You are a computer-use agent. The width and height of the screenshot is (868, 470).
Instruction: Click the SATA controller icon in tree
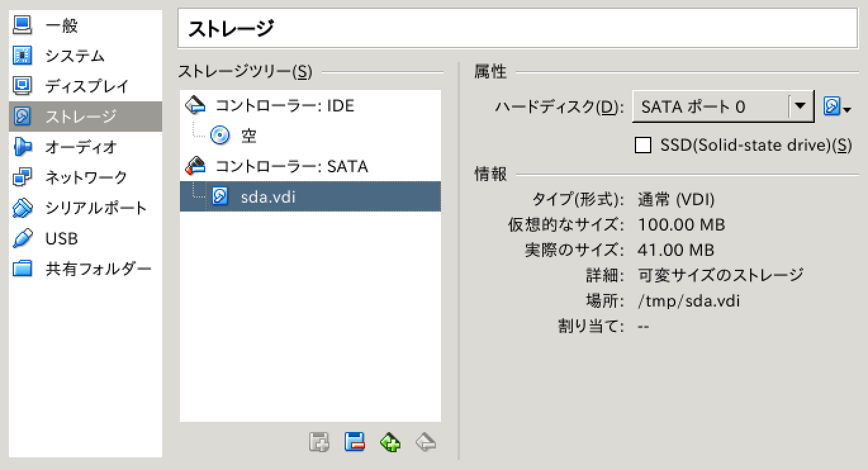coord(195,167)
